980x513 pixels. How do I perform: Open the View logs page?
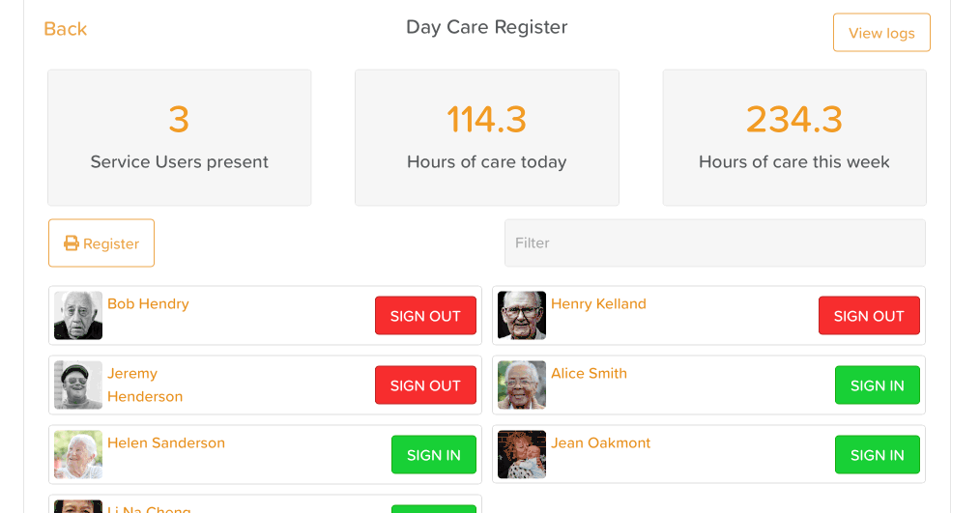(881, 33)
